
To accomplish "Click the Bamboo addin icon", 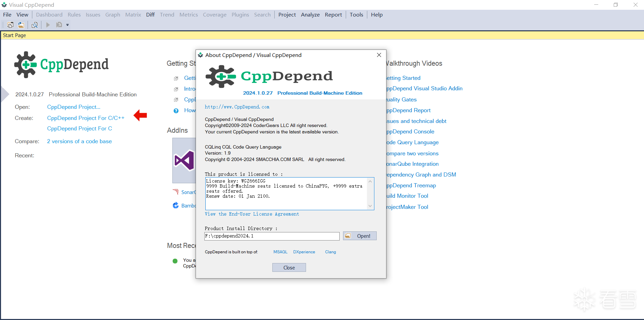I will point(176,205).
